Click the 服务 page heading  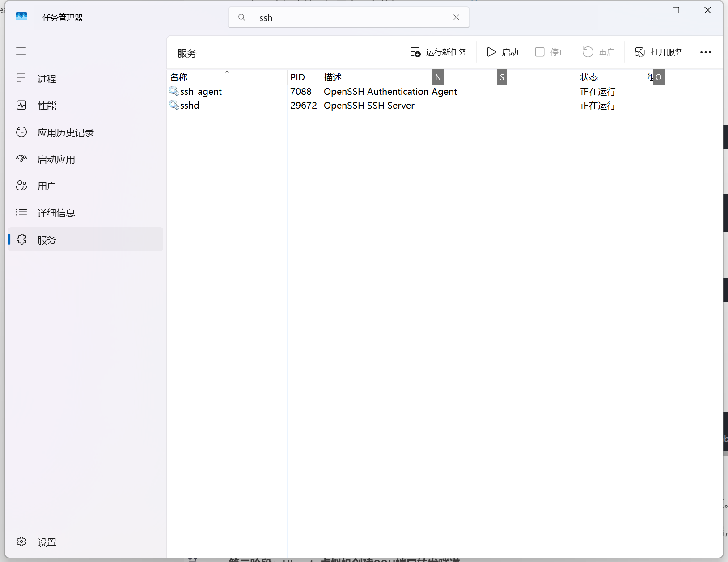click(187, 53)
